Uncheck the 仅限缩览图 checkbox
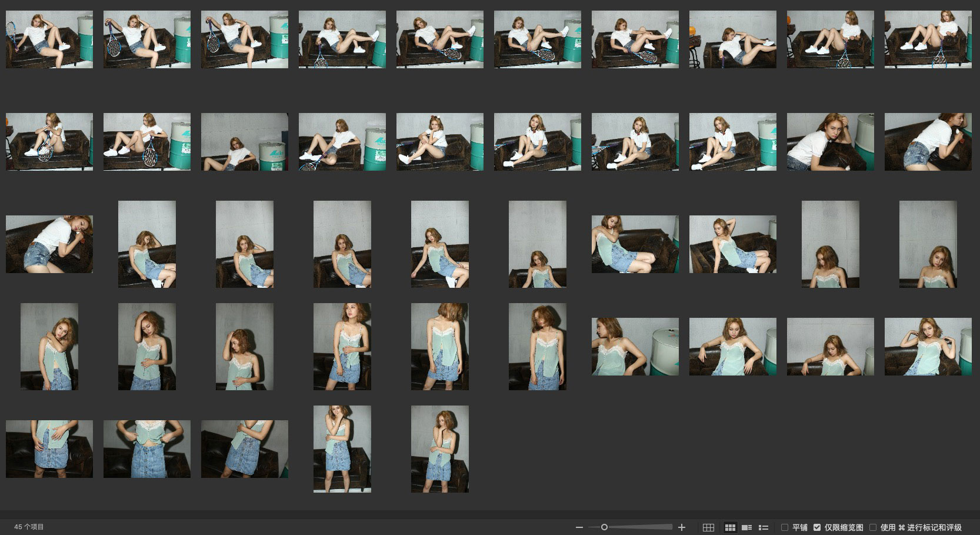Viewport: 980px width, 535px height. [x=817, y=527]
